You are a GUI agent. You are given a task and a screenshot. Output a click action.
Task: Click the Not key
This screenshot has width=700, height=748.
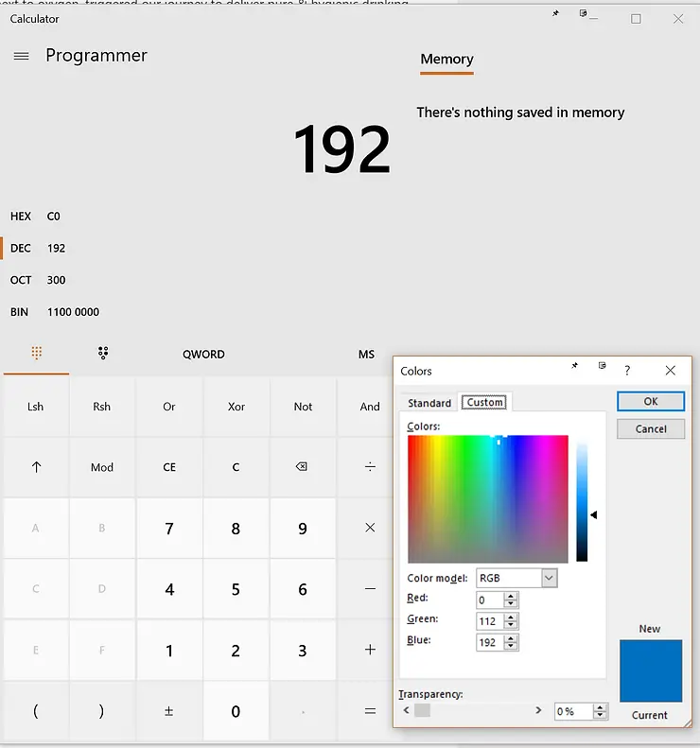(x=302, y=407)
